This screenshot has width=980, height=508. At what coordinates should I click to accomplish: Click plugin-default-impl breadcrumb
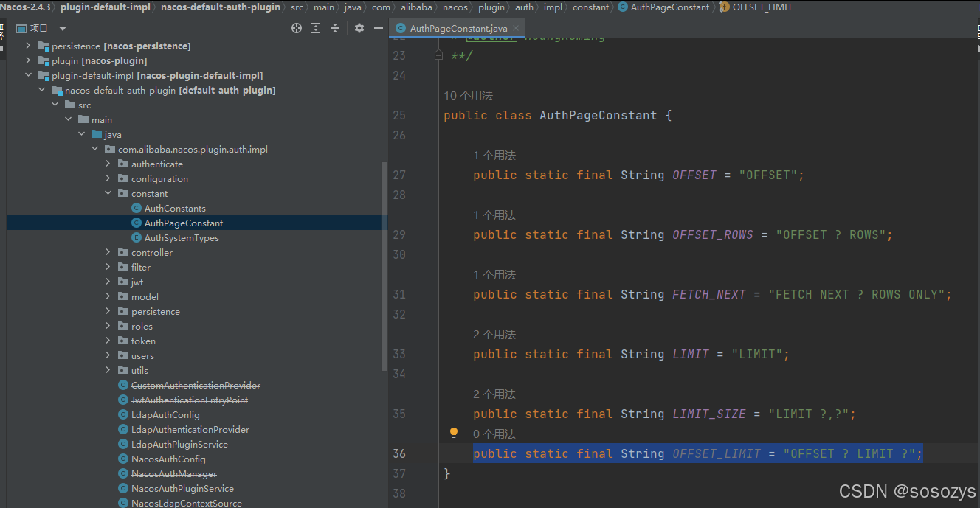point(106,7)
